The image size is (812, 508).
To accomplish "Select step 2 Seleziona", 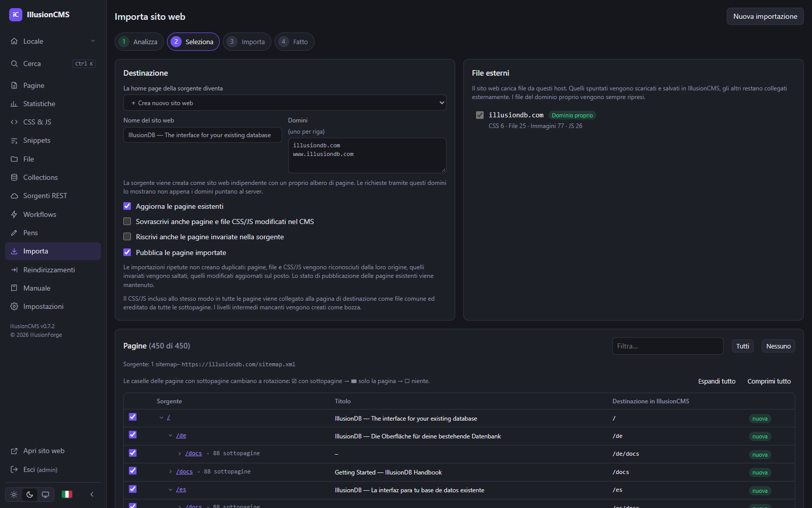I will [193, 42].
